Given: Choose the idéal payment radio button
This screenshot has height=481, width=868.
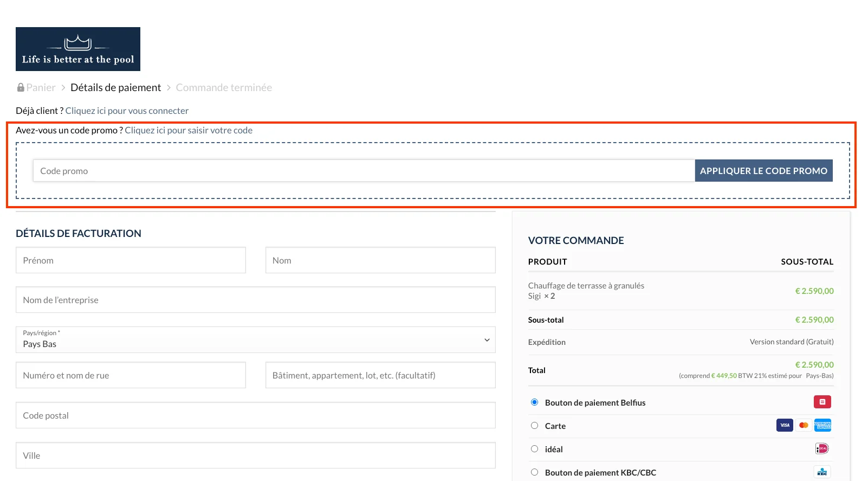Looking at the screenshot, I should tap(534, 449).
